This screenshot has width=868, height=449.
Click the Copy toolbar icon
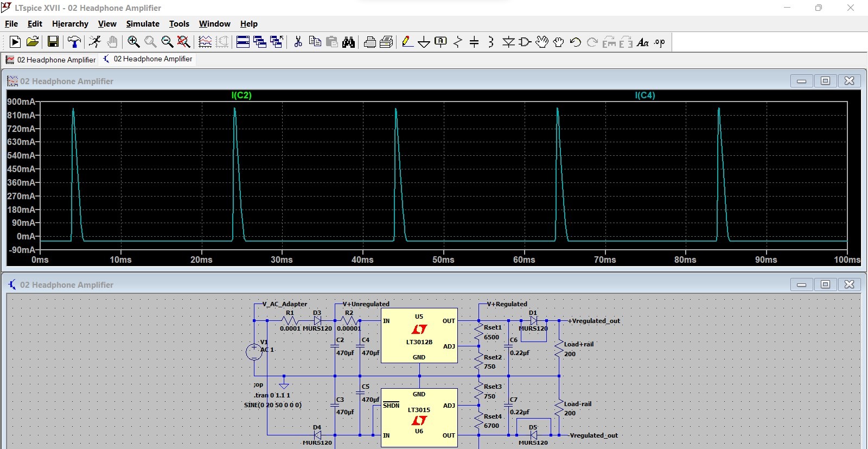point(315,42)
